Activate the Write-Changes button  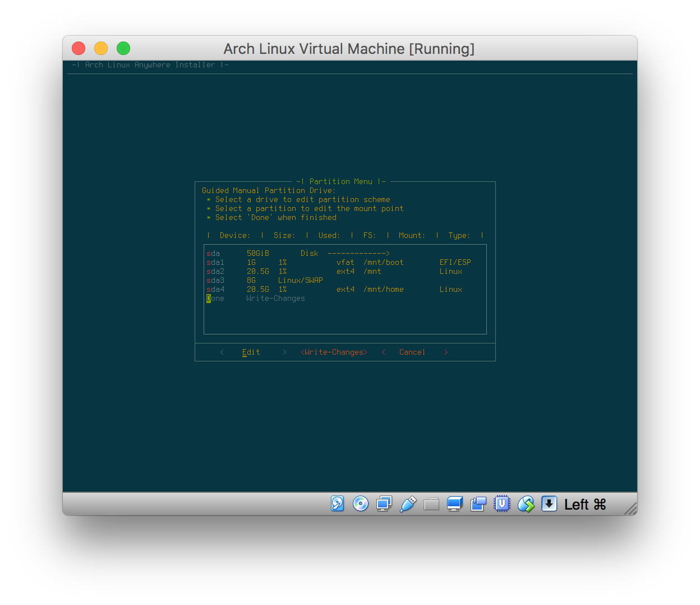(x=334, y=352)
